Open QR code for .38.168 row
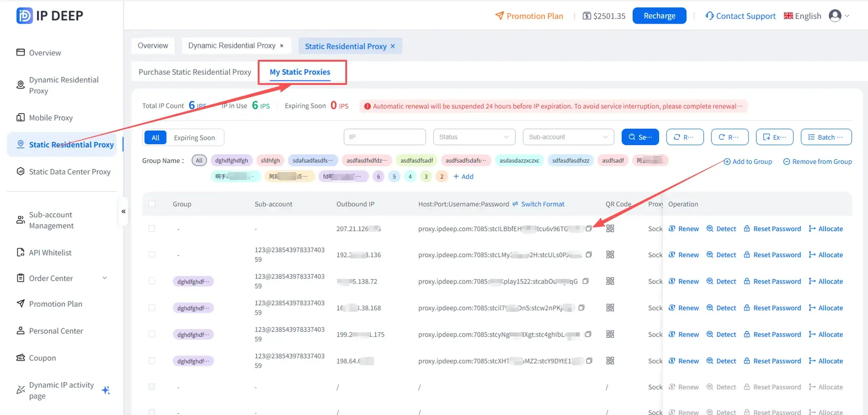Image resolution: width=868 pixels, height=415 pixels. 610,308
